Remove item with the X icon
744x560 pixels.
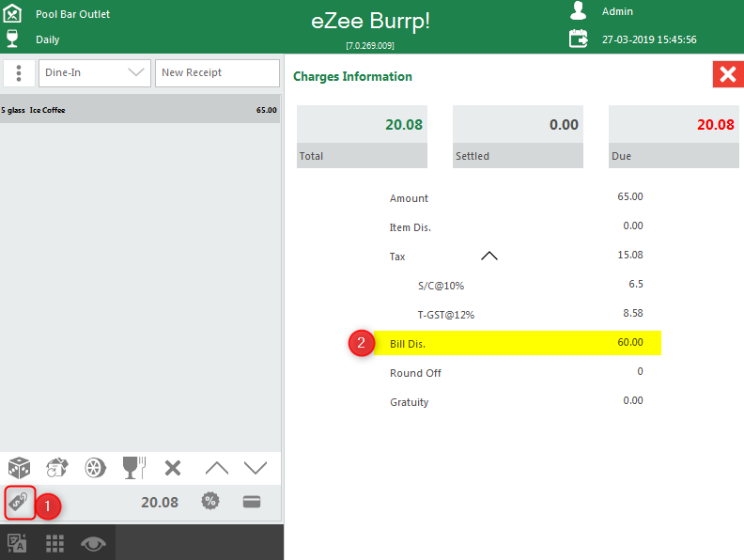click(173, 468)
